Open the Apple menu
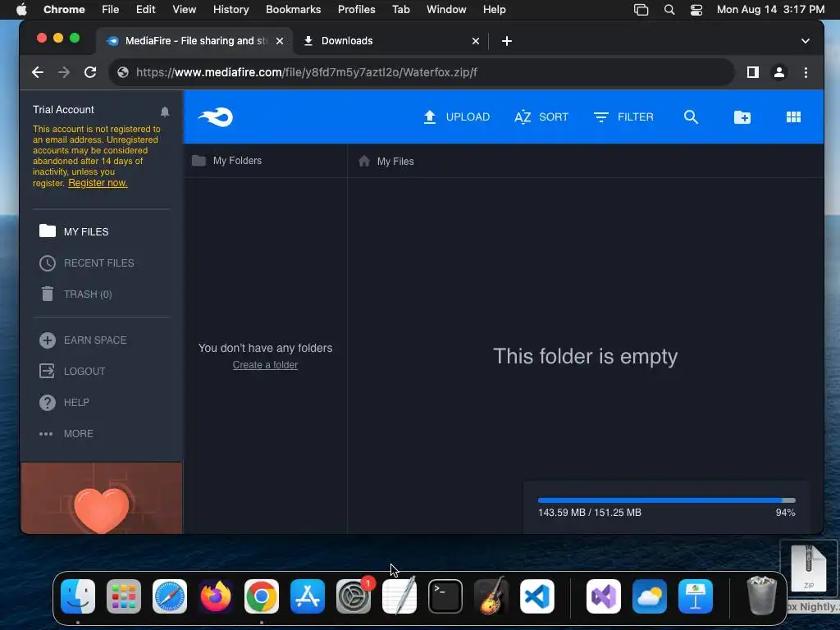This screenshot has height=630, width=840. (21, 9)
